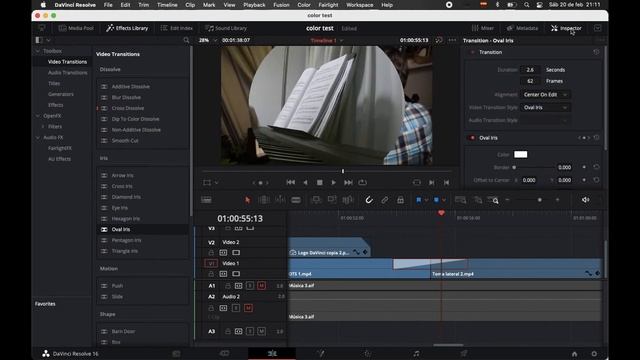Image resolution: width=640 pixels, height=360 pixels.
Task: Jump to last frame in viewer
Action: coord(348,182)
